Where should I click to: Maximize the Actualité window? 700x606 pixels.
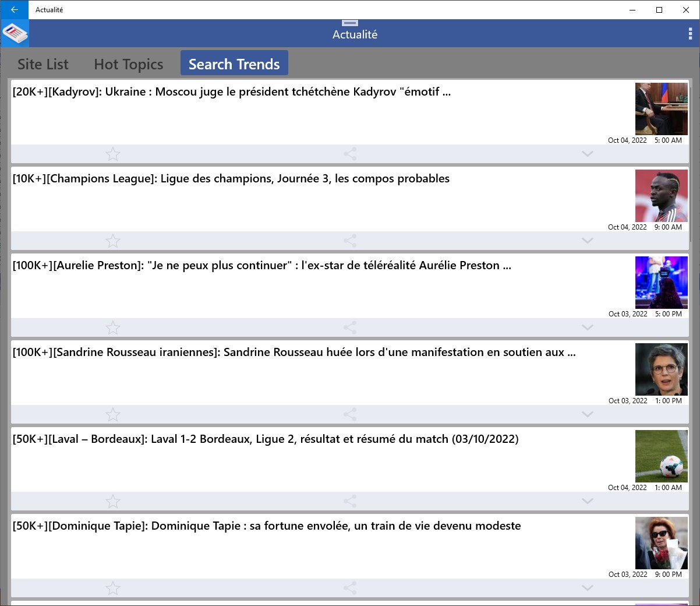(659, 10)
